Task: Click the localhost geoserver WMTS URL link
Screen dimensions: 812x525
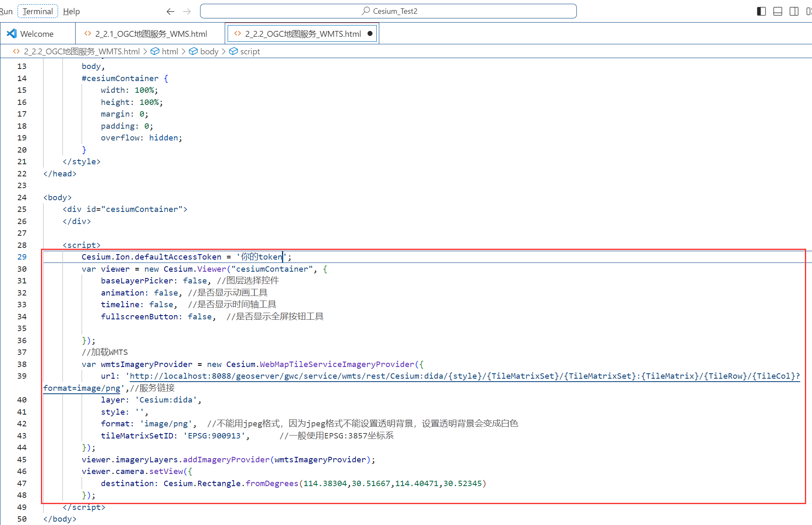Action: (x=464, y=376)
